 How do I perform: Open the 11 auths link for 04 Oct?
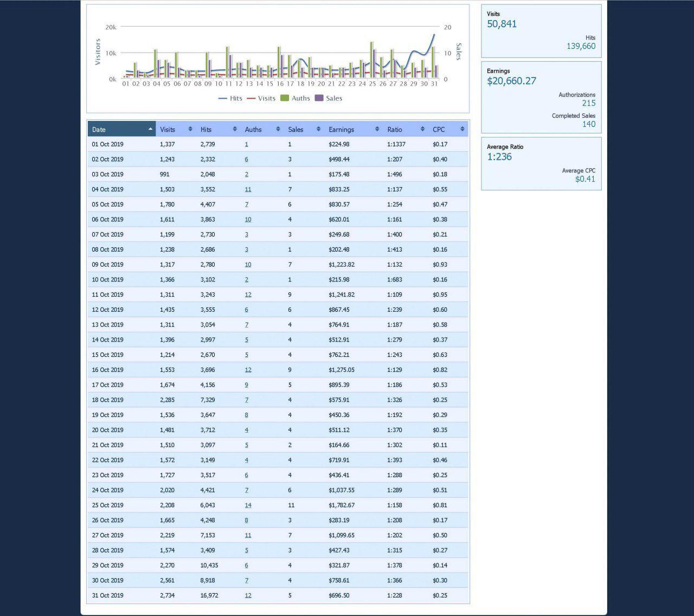point(248,190)
